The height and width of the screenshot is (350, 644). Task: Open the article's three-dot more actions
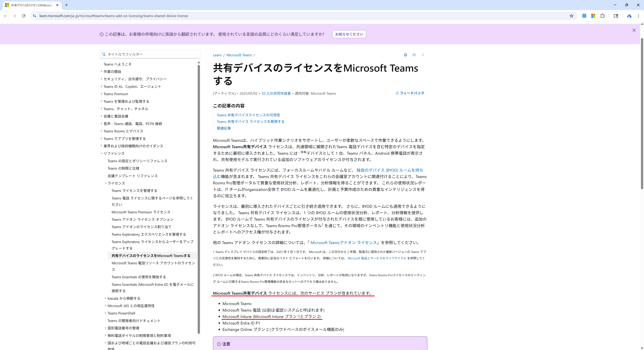[423, 55]
